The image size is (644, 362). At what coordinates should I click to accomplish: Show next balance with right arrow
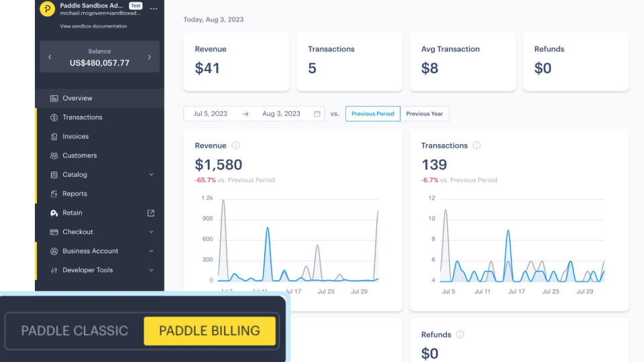click(x=150, y=57)
